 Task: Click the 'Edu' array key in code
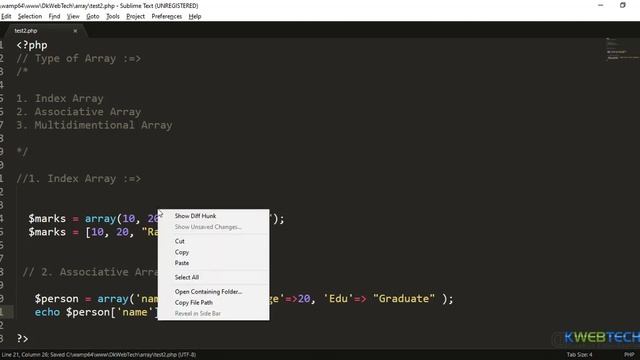pyautogui.click(x=338, y=298)
